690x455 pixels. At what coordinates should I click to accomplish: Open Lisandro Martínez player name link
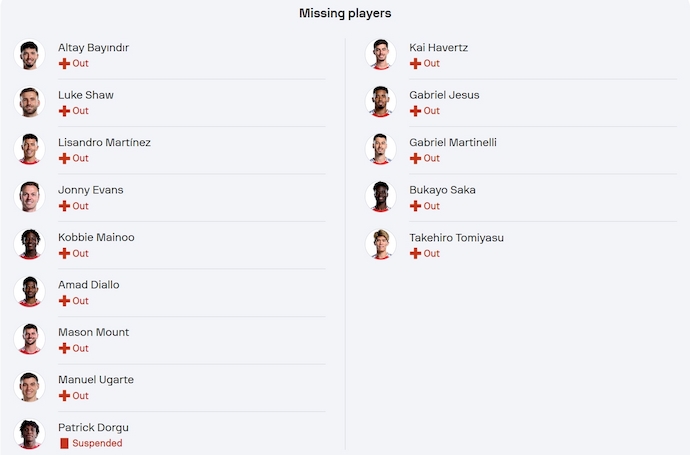104,142
